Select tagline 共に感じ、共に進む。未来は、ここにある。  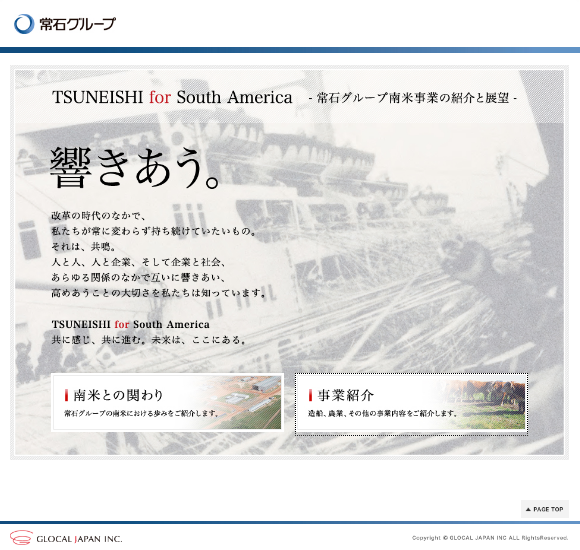click(149, 340)
